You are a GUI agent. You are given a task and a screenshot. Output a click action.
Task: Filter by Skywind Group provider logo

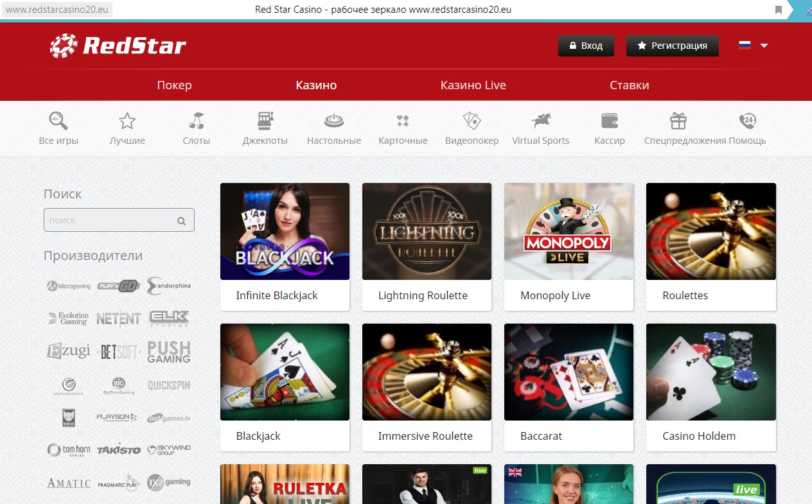(169, 450)
